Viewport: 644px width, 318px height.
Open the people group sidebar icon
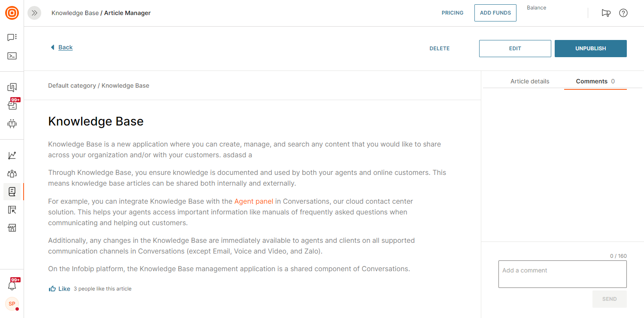click(x=12, y=174)
